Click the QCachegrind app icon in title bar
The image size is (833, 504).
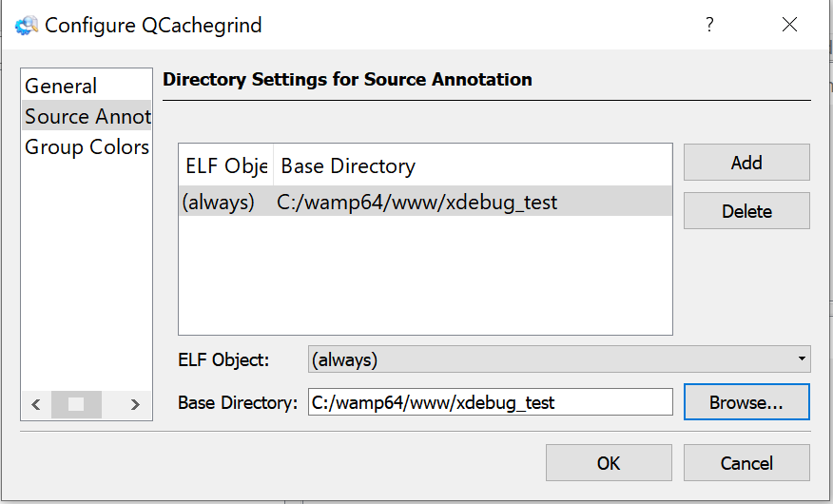pyautogui.click(x=26, y=26)
